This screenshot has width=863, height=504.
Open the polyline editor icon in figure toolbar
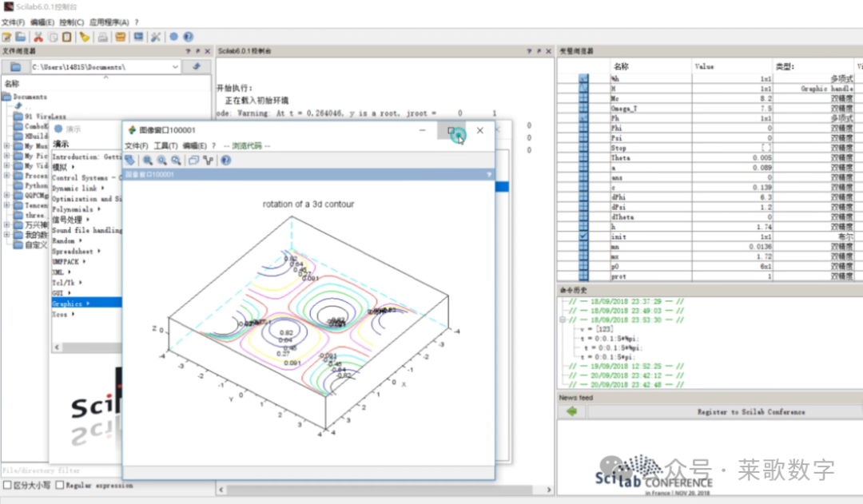coord(208,160)
